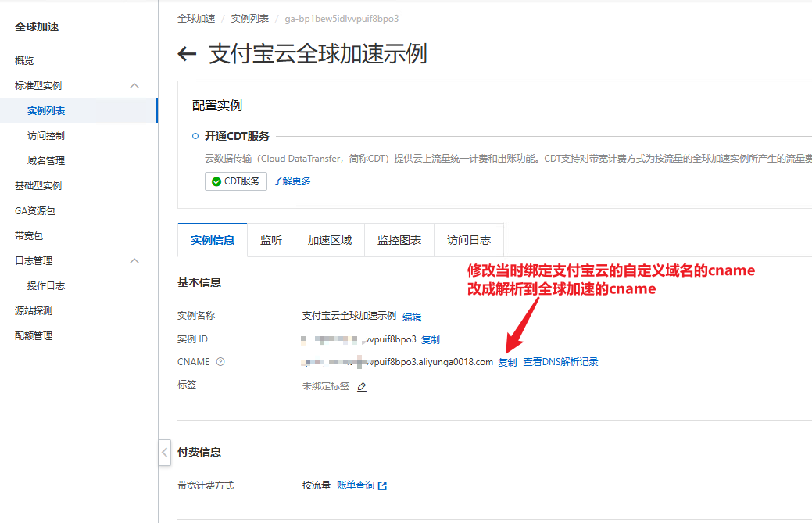Click 查看DNS解析记录 link

[560, 362]
